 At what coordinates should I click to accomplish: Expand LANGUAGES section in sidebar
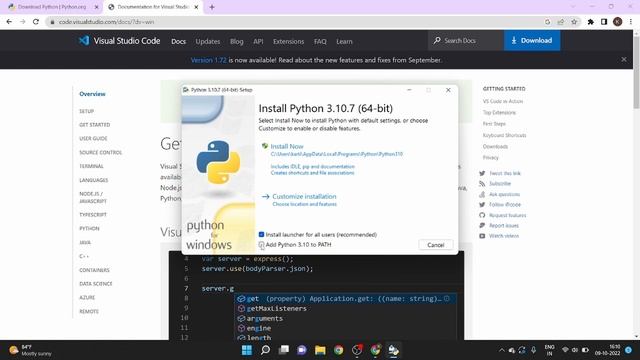[94, 180]
